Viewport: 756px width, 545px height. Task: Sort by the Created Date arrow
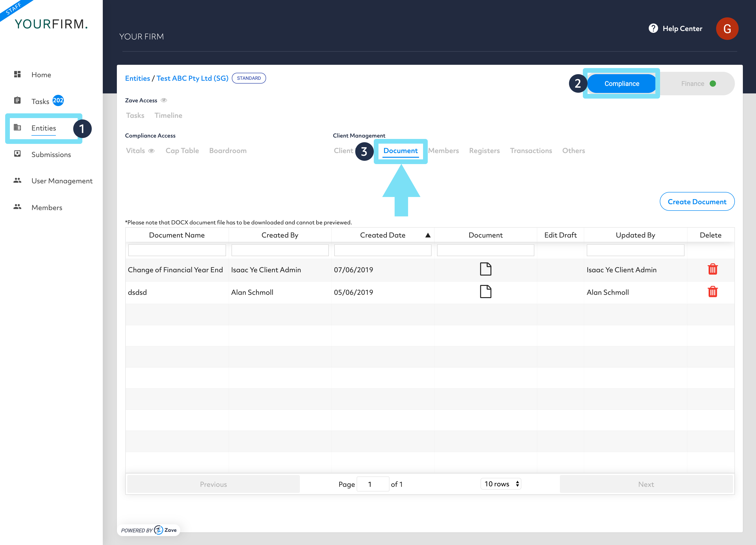click(x=428, y=235)
